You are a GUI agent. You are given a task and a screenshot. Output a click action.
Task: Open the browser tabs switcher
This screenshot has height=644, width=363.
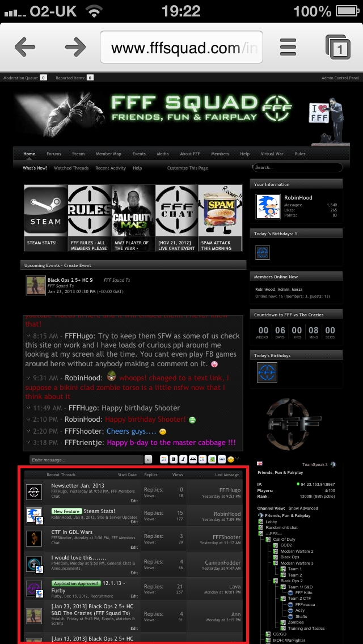tap(338, 48)
